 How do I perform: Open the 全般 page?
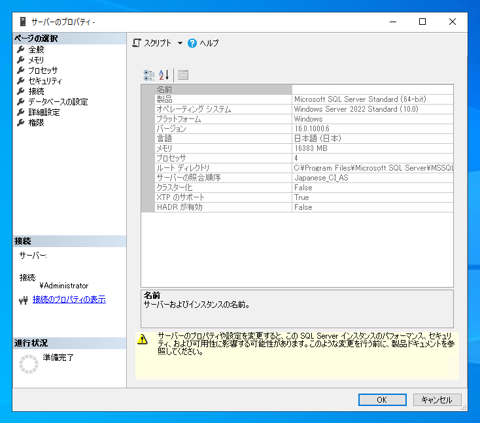(x=36, y=50)
